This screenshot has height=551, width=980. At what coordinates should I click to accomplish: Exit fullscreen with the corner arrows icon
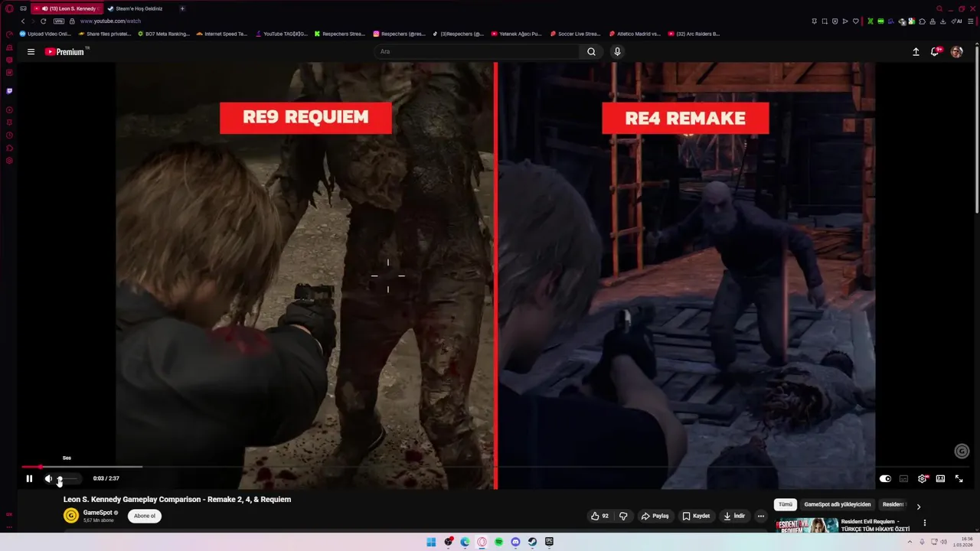point(959,478)
